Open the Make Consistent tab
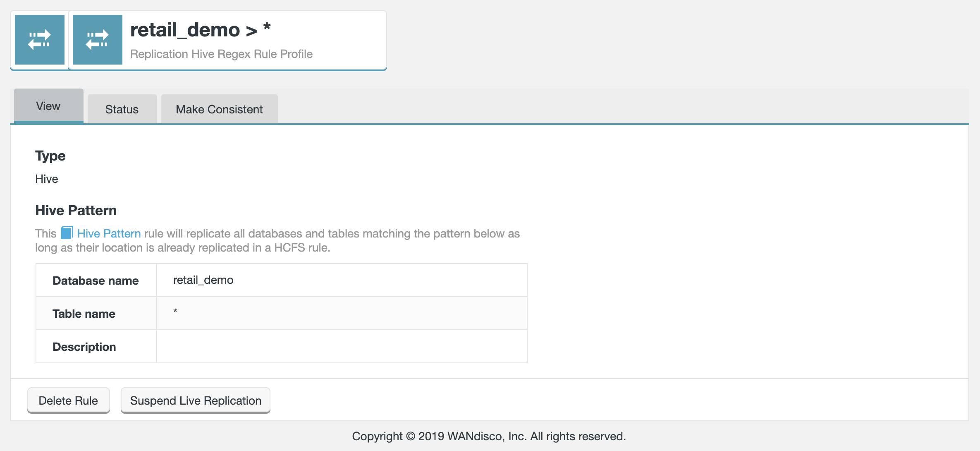Image resolution: width=980 pixels, height=451 pixels. 219,109
